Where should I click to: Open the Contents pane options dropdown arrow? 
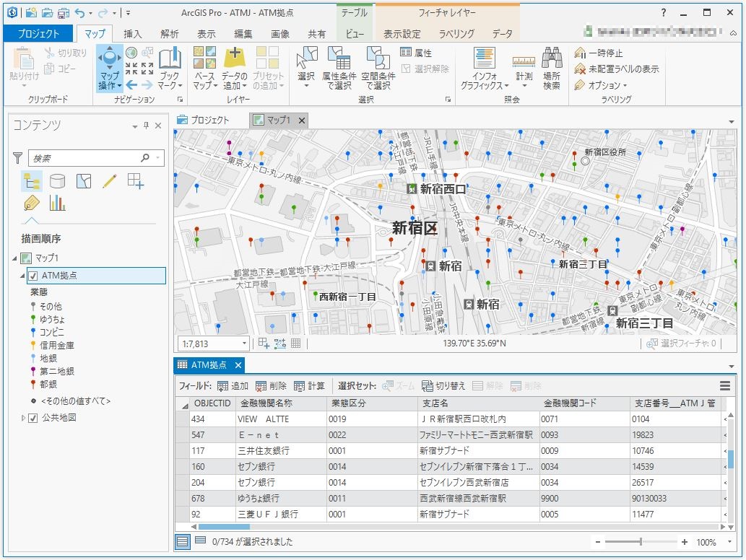134,126
